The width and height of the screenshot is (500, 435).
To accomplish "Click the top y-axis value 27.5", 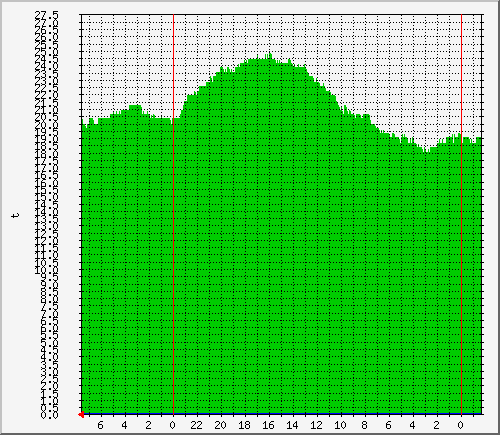I will [x=47, y=15].
